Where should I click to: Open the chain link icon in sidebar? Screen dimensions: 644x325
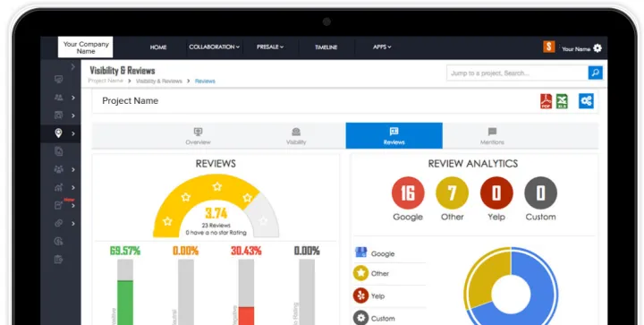tap(59, 224)
